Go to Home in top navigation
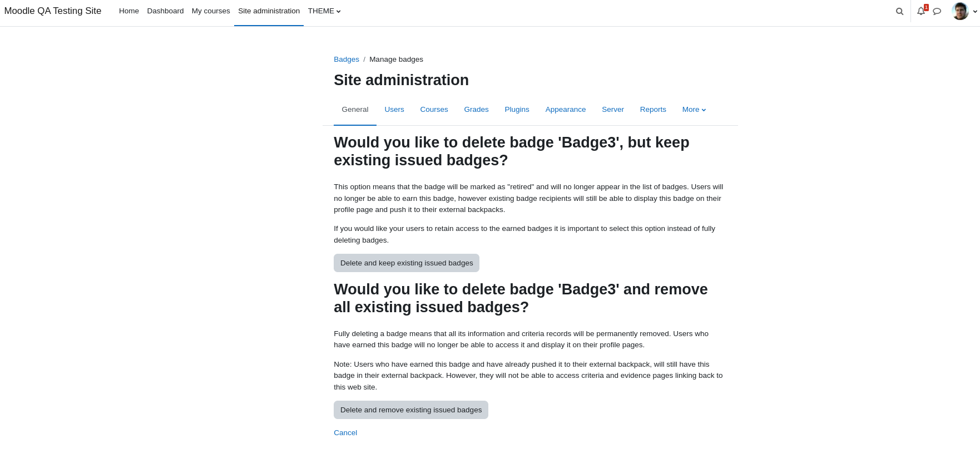Screen dimensions: 980x463 [x=129, y=11]
